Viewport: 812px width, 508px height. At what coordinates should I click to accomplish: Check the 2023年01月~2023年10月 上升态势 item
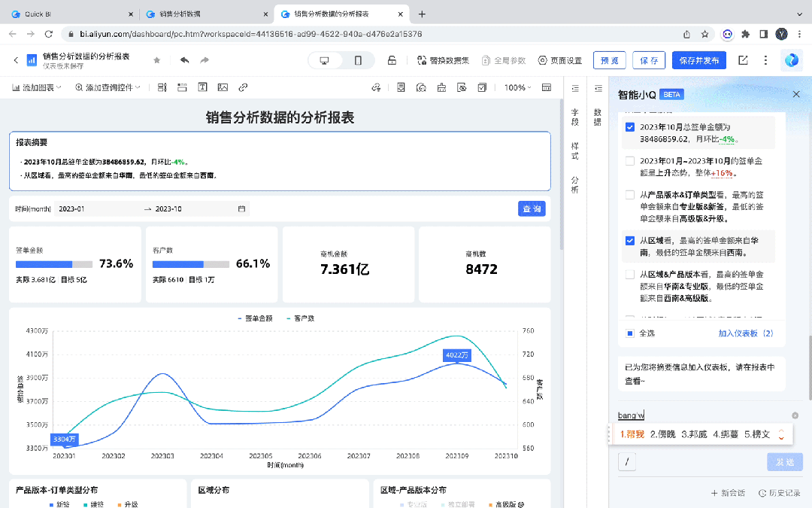point(630,161)
